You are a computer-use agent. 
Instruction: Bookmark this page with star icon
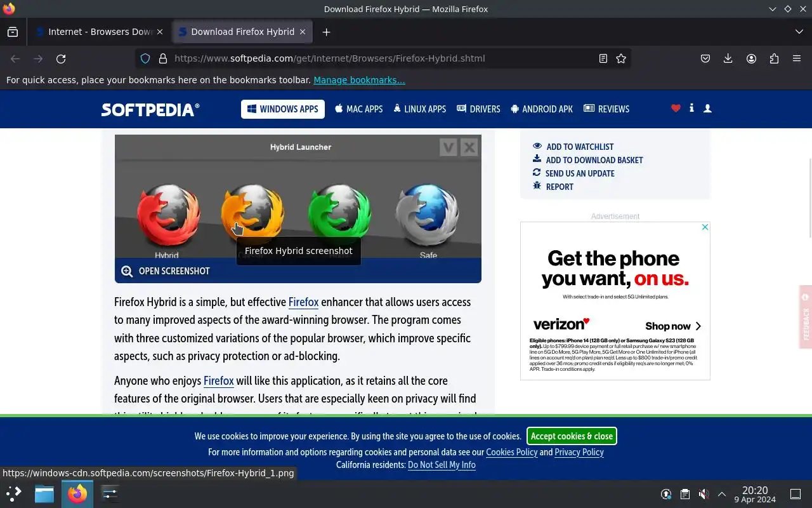pyautogui.click(x=621, y=58)
